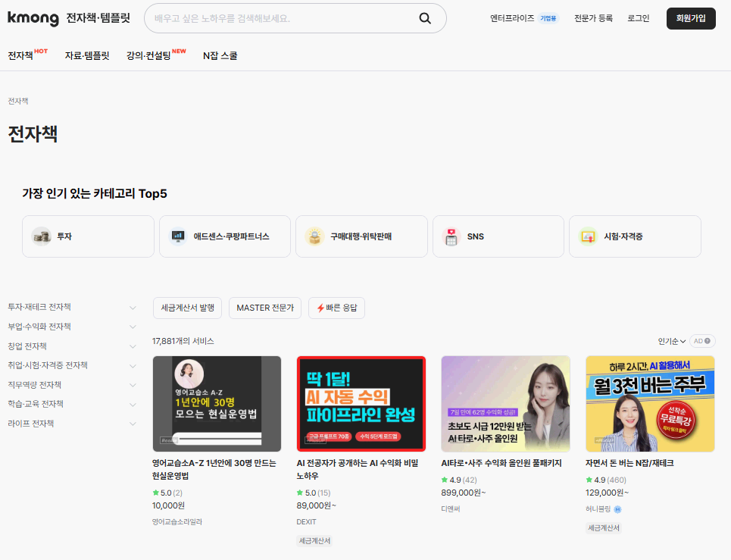Viewport: 731px width, 560px height.
Task: Click the M badge next to 허니블링
Action: [617, 510]
